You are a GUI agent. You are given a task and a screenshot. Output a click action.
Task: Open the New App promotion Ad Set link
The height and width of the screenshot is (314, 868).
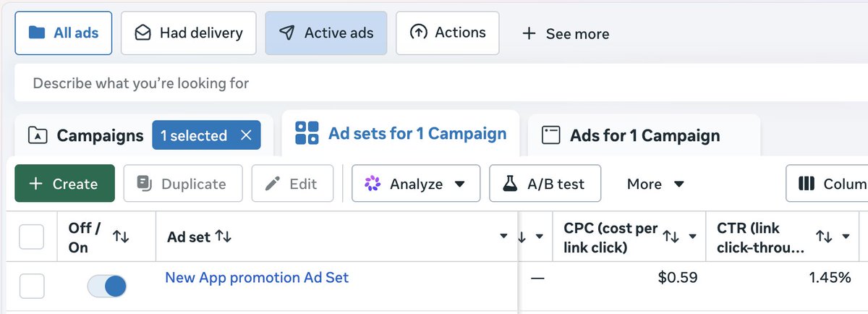pos(257,277)
